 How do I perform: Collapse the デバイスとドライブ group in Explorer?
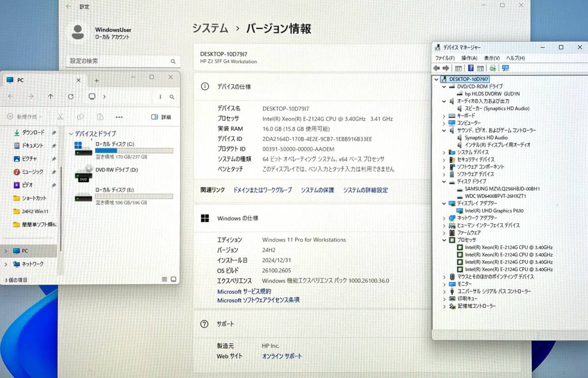[71, 134]
